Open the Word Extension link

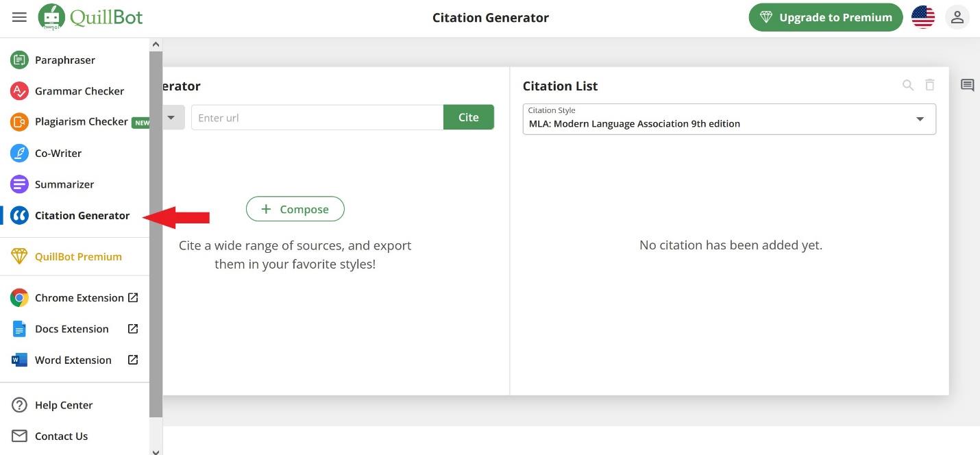pos(73,360)
